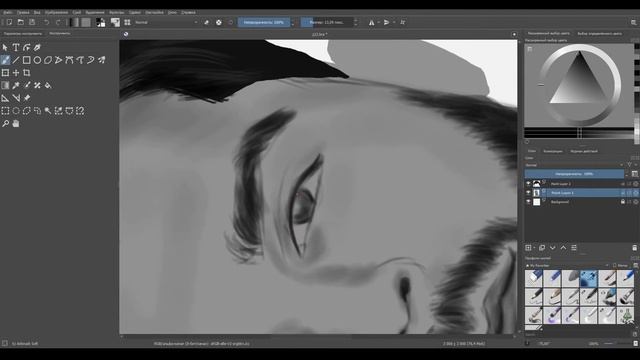Select the Rectangle shape tool
640x360 pixels.
click(x=27, y=60)
